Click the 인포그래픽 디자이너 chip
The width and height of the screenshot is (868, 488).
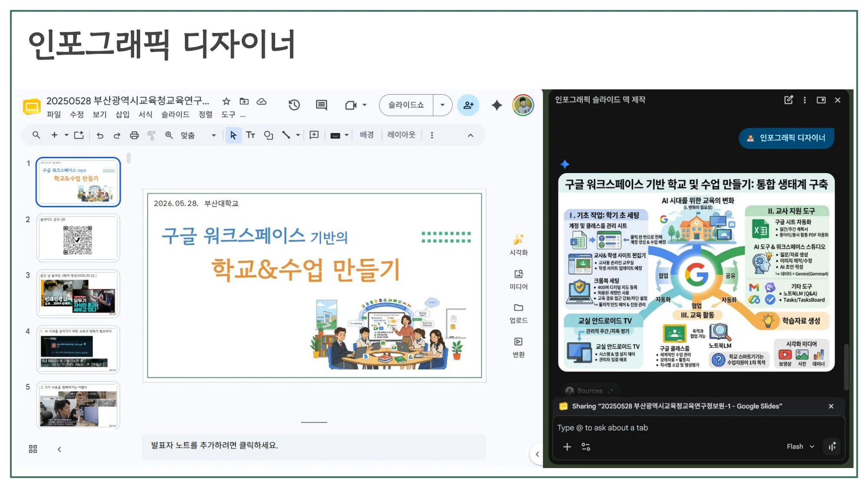pyautogui.click(x=786, y=138)
